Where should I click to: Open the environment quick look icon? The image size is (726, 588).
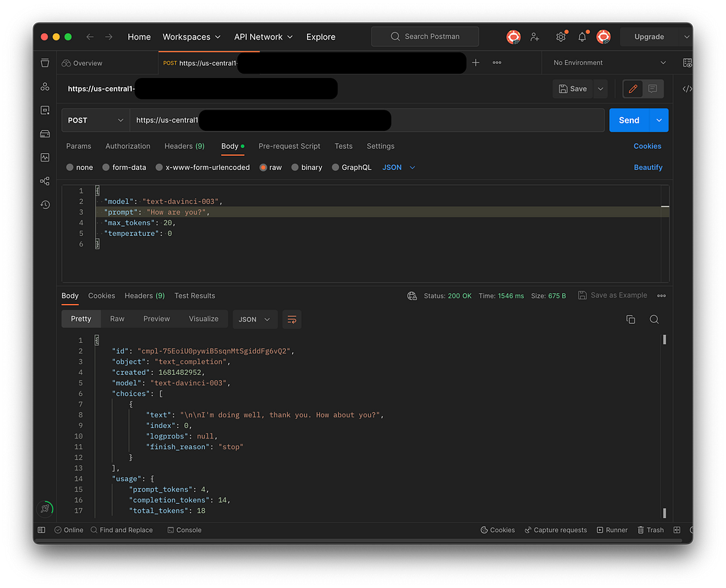point(688,62)
